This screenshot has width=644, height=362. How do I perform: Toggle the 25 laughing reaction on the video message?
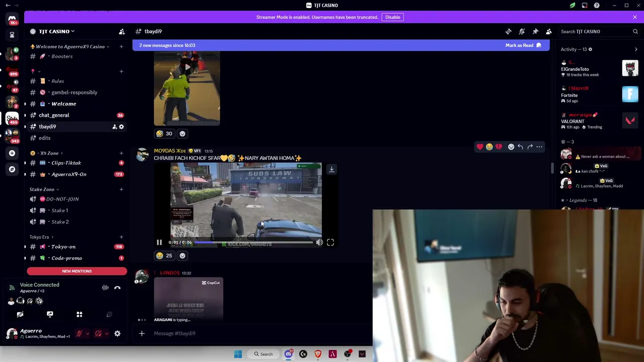click(165, 255)
